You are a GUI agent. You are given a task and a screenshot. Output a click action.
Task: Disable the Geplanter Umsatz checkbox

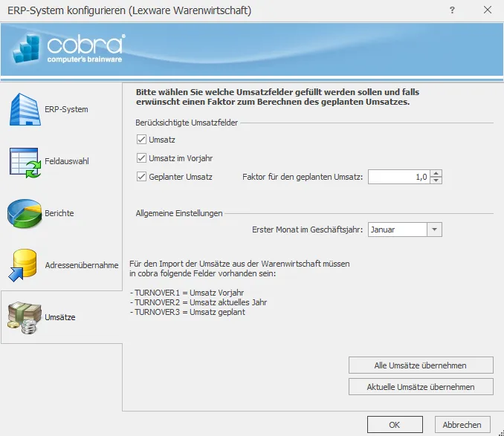tap(141, 177)
